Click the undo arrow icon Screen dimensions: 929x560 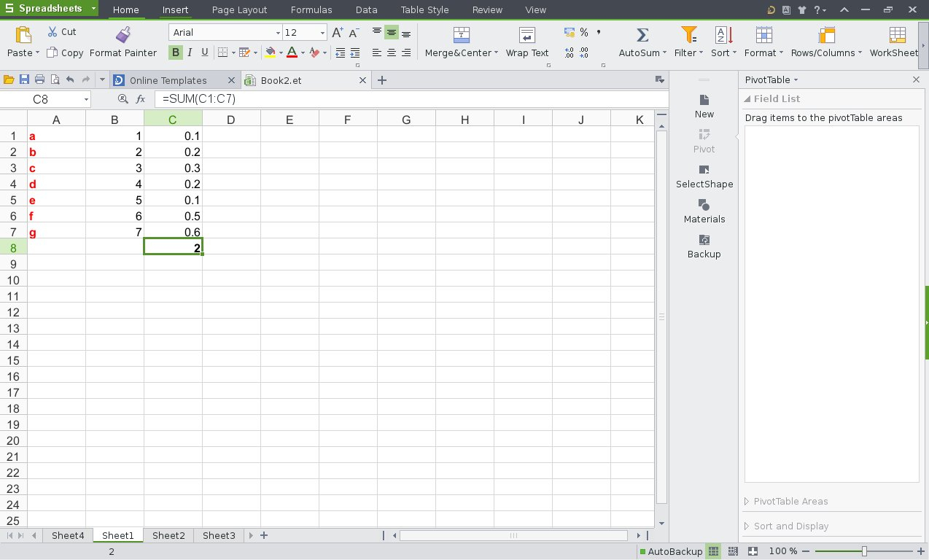pyautogui.click(x=70, y=80)
